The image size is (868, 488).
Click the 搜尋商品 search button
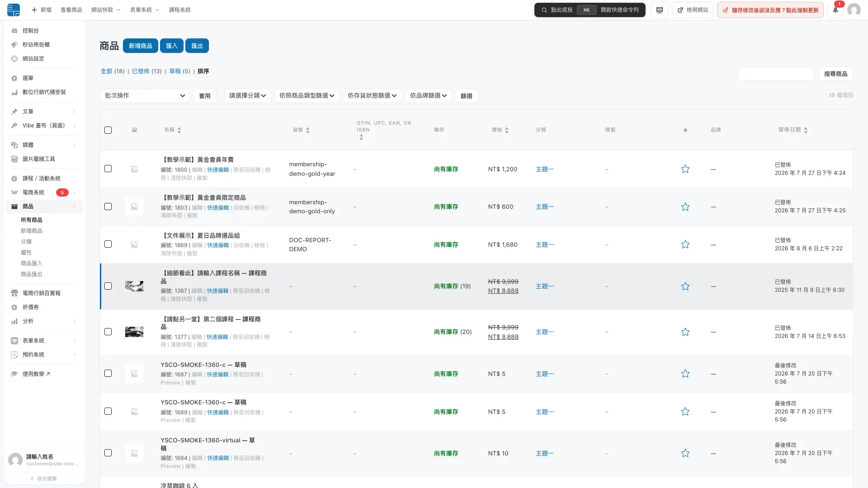(836, 74)
